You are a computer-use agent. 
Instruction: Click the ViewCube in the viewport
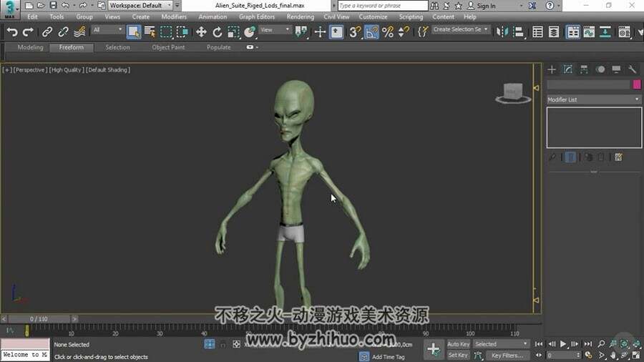point(513,93)
